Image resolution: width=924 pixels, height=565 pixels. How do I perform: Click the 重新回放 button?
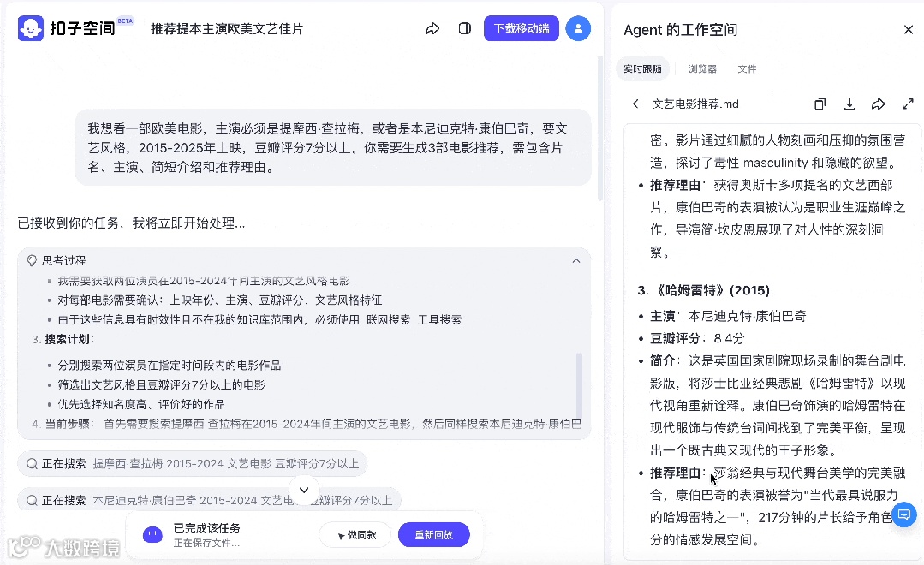coord(433,535)
